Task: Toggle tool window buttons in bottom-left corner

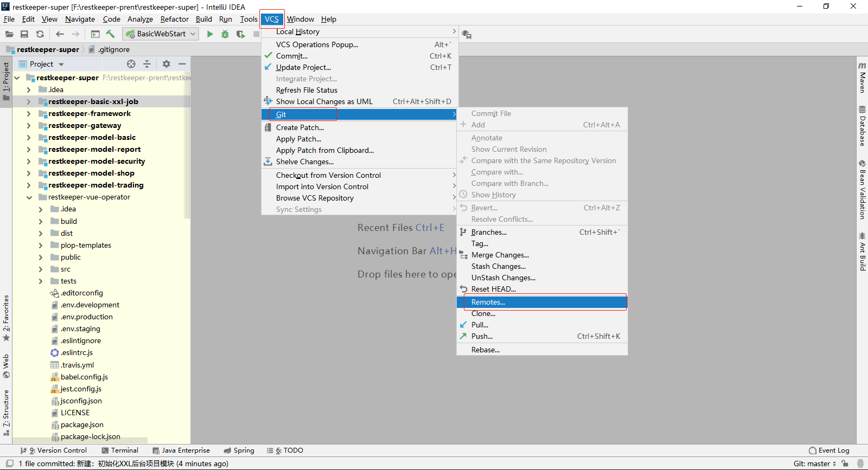Action: [x=9, y=463]
